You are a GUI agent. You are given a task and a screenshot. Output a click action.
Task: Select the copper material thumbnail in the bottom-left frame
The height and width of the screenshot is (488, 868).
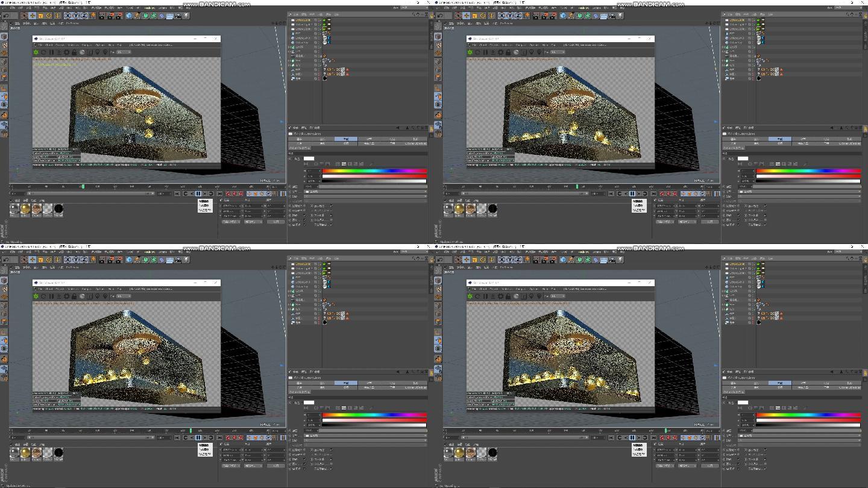click(37, 453)
